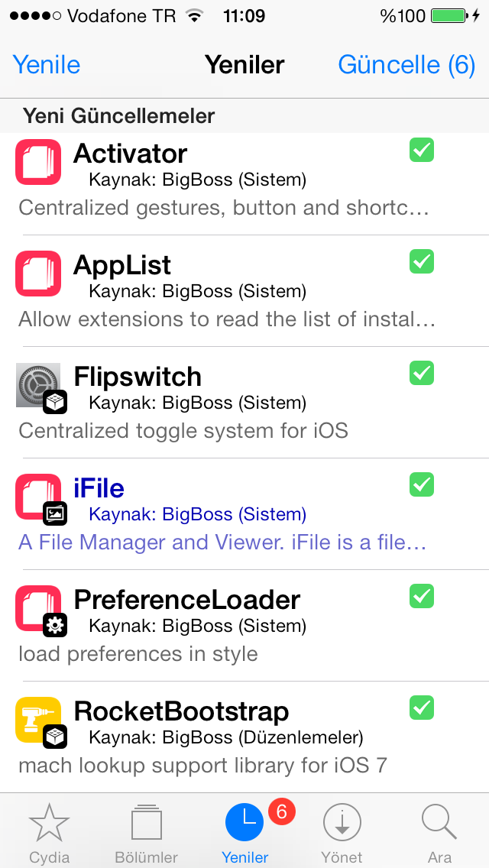
Task: Tap the Yenile refresh button
Action: [x=47, y=65]
